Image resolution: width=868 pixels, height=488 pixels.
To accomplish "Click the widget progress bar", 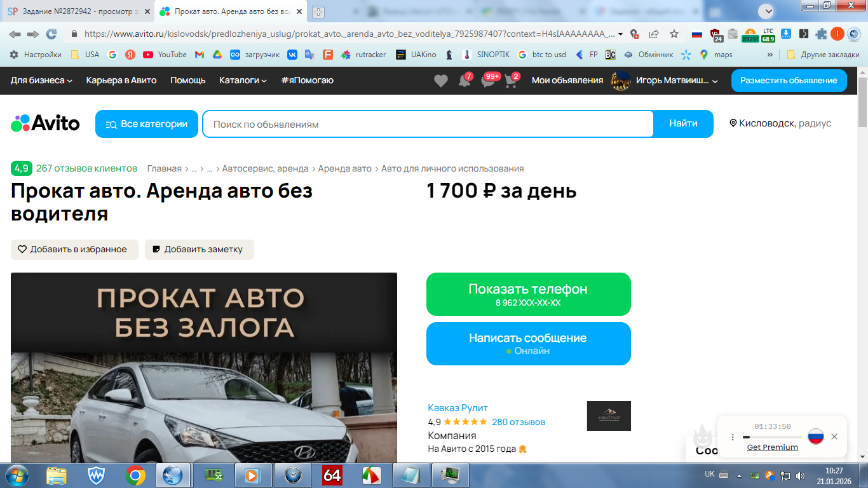I will pyautogui.click(x=772, y=437).
